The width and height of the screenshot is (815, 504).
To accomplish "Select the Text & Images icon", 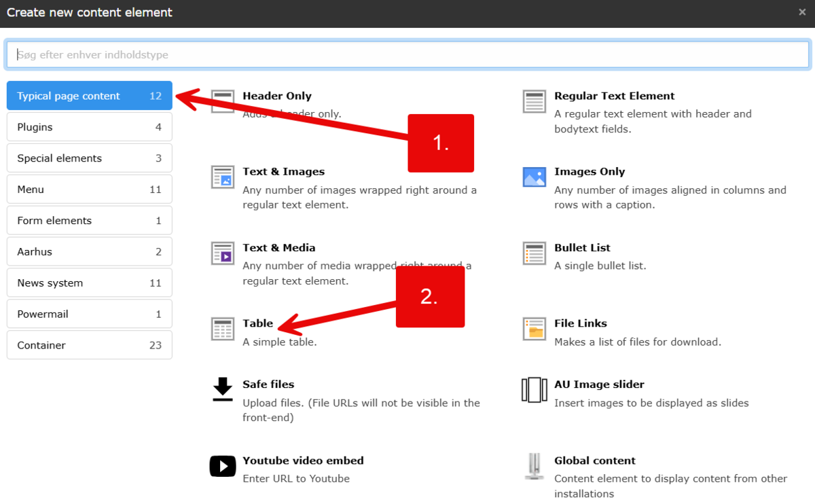I will (x=222, y=177).
